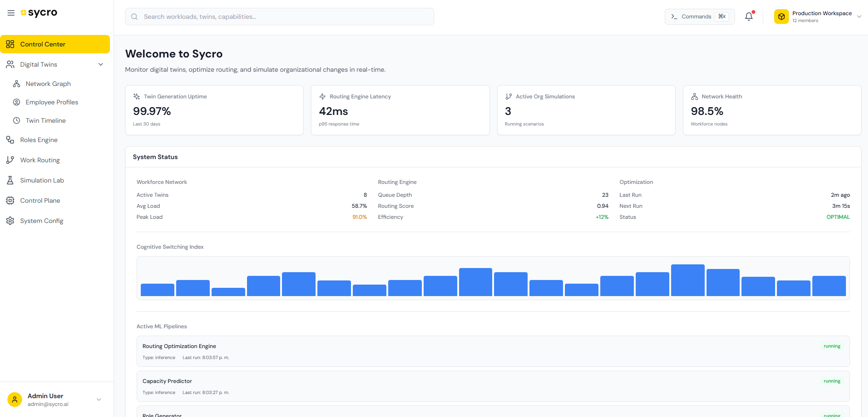Expand the Admin User account chevron
868x417 pixels.
(99, 399)
